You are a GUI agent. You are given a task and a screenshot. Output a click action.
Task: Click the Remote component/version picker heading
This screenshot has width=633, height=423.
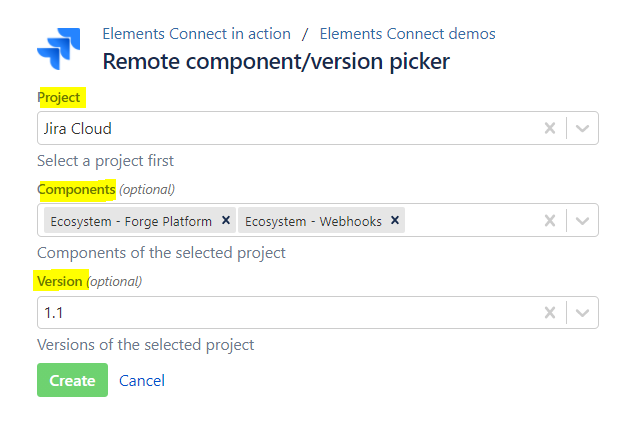276,61
